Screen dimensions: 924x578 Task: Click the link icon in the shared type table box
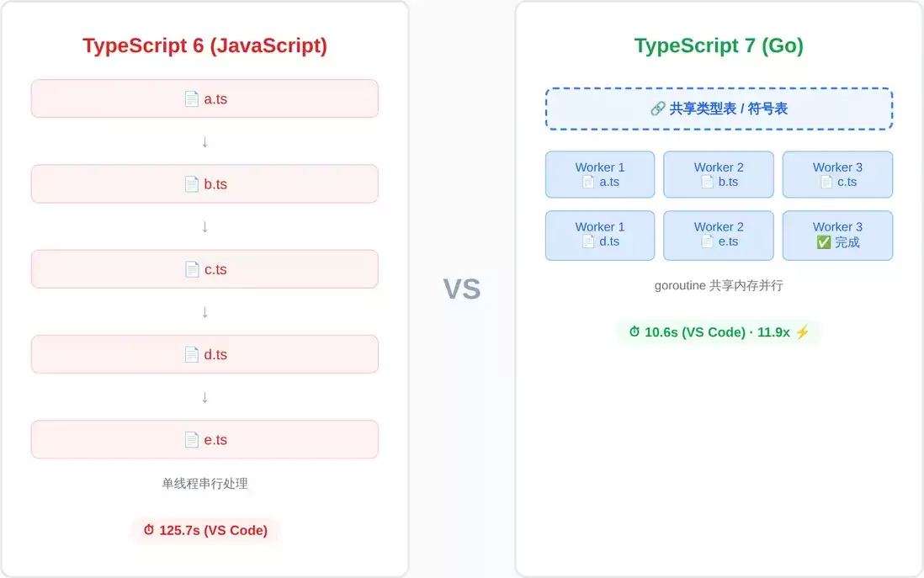[x=657, y=109]
